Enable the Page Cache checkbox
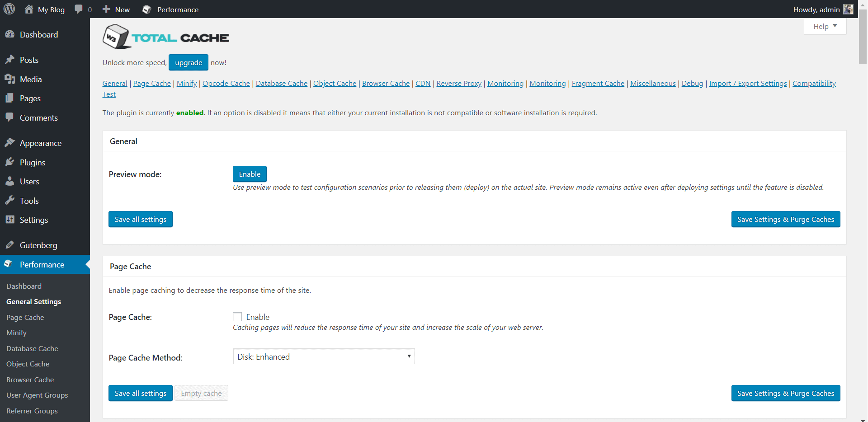 pos(237,317)
